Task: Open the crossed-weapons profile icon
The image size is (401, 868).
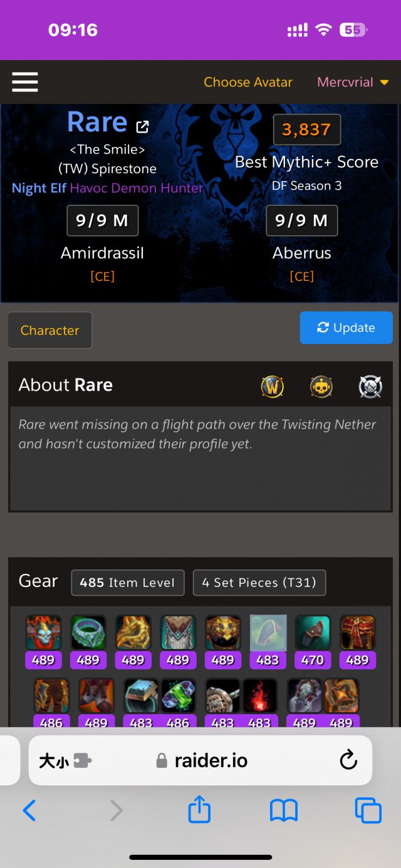Action: (x=370, y=387)
